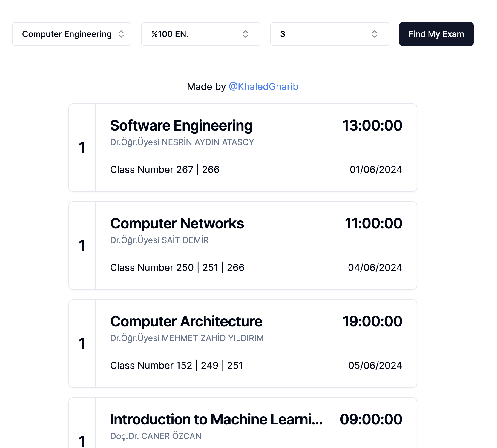The image size is (497, 448).
Task: Open the %100 EN. language dropdown
Action: click(201, 34)
